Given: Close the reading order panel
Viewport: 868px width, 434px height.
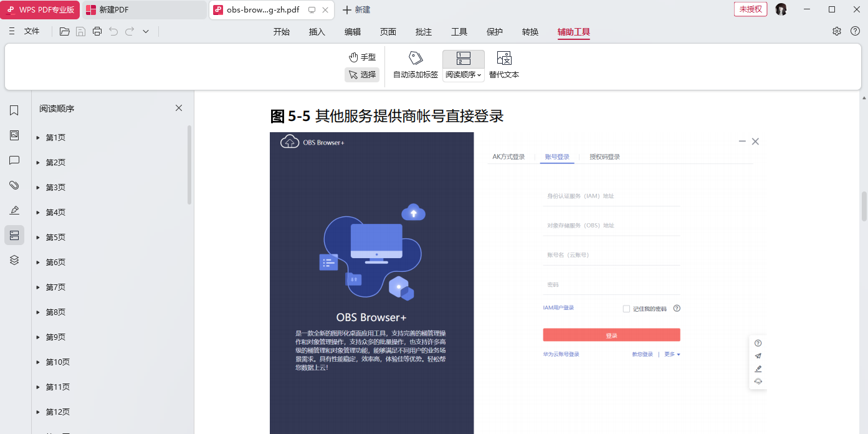Looking at the screenshot, I should (x=179, y=108).
